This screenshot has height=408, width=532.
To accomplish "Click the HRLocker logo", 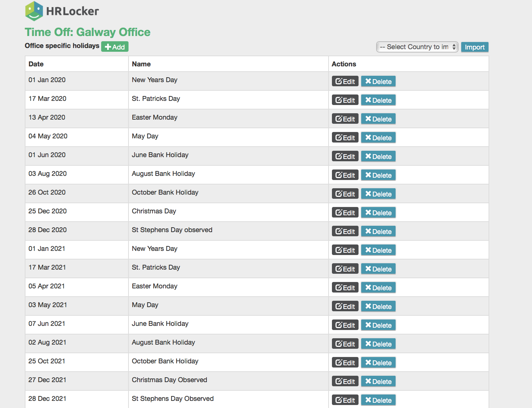I will [62, 11].
